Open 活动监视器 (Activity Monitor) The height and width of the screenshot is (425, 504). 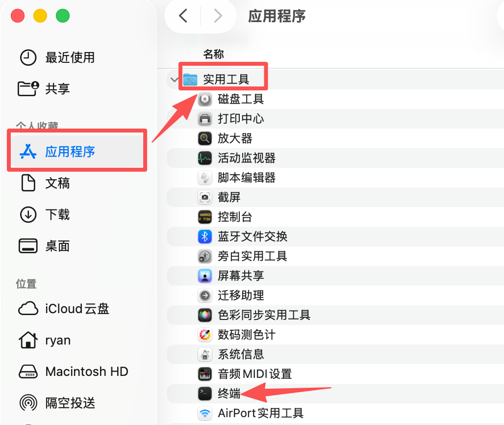(245, 158)
